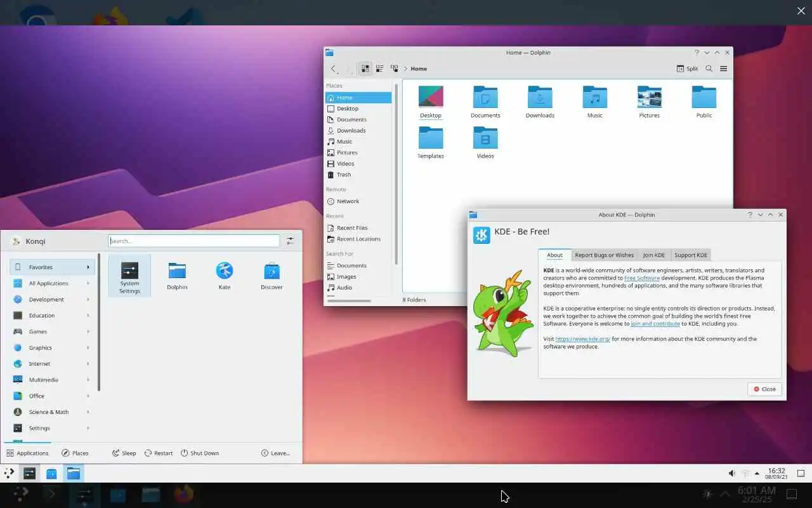Follow the Free Software link
812x508 pixels.
point(642,278)
